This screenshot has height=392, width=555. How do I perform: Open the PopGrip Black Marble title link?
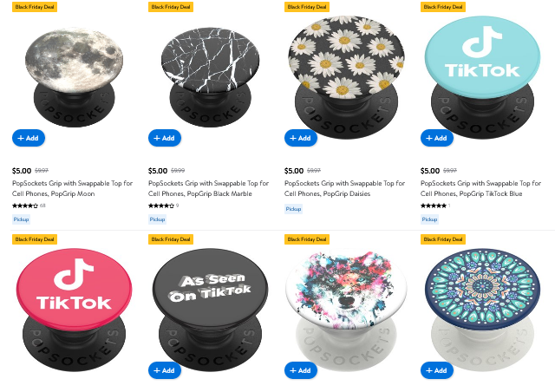point(208,188)
